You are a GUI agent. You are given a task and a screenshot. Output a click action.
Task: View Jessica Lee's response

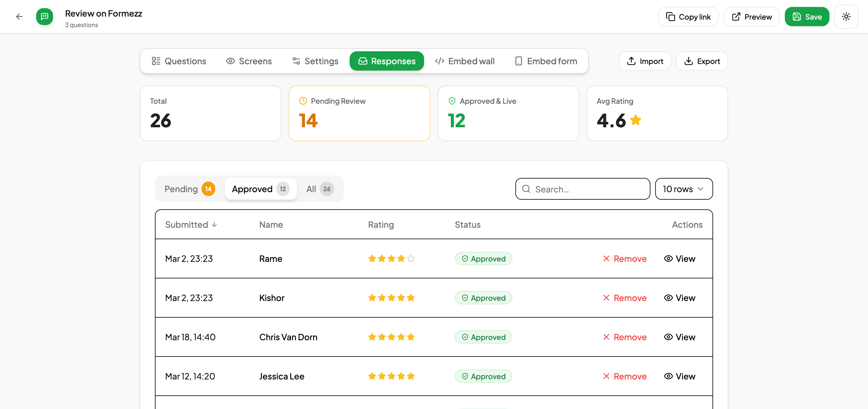click(680, 376)
